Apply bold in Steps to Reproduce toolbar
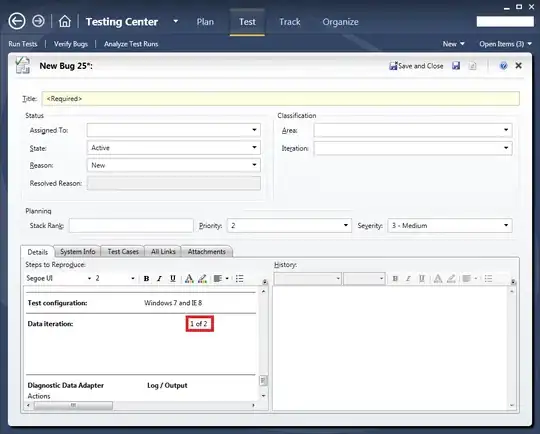This screenshot has height=434, width=540. pyautogui.click(x=146, y=279)
